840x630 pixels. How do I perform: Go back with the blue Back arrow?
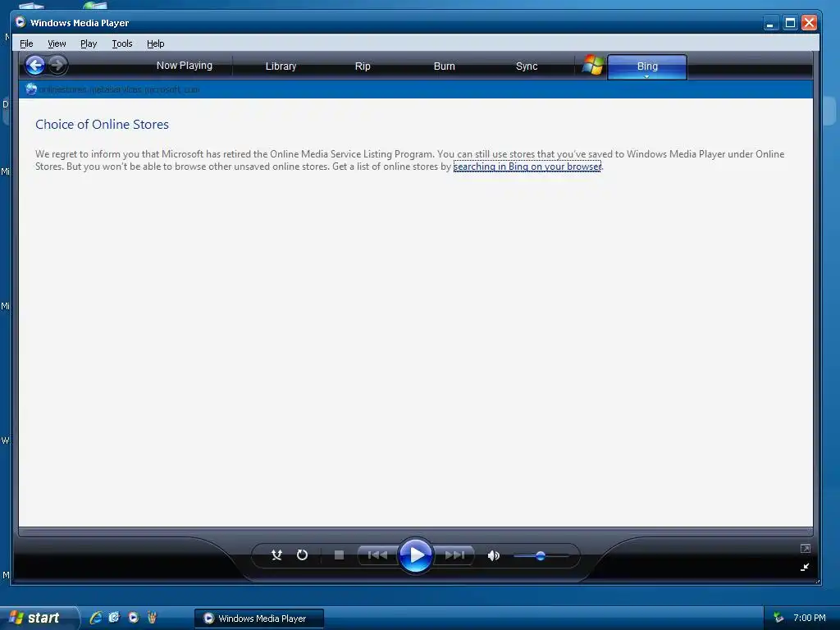pos(35,66)
